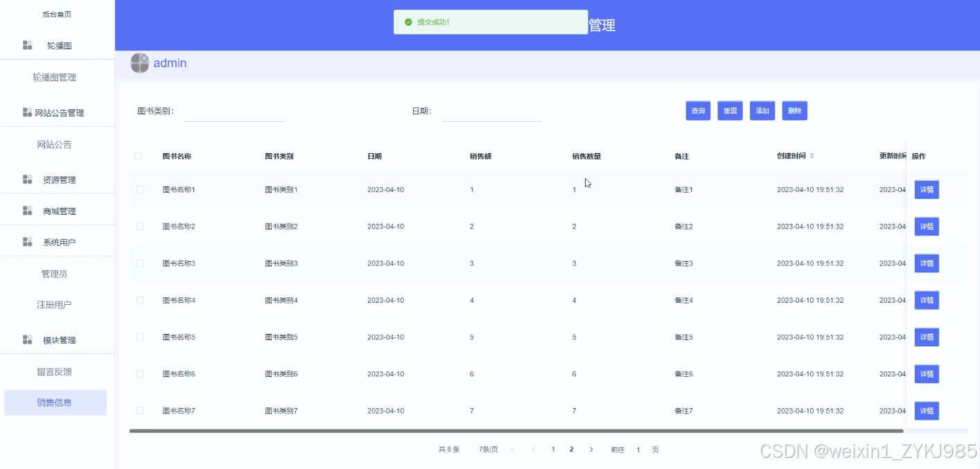Click the 提交成功 notification message
Screen dimensions: 980x469
491,22
